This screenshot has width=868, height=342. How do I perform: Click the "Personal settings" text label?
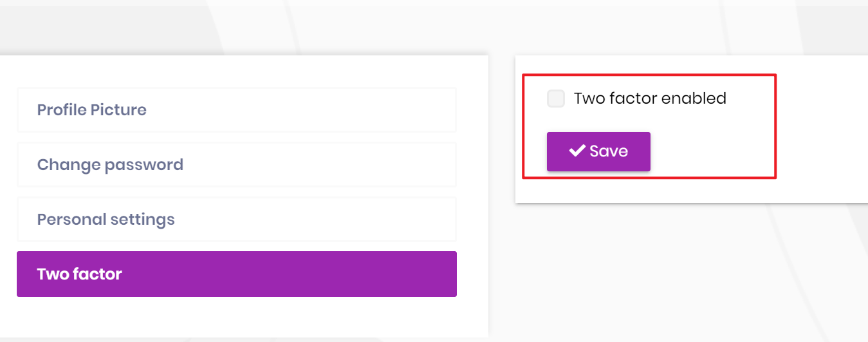(106, 220)
